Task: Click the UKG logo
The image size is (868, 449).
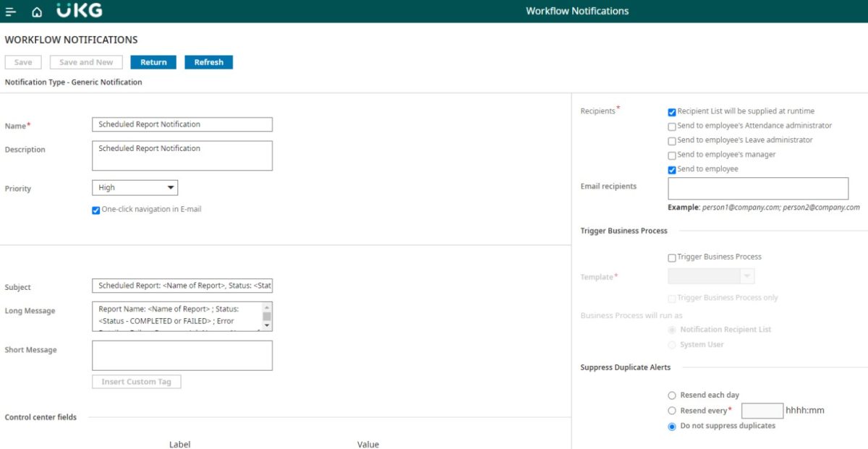Action: click(x=80, y=11)
